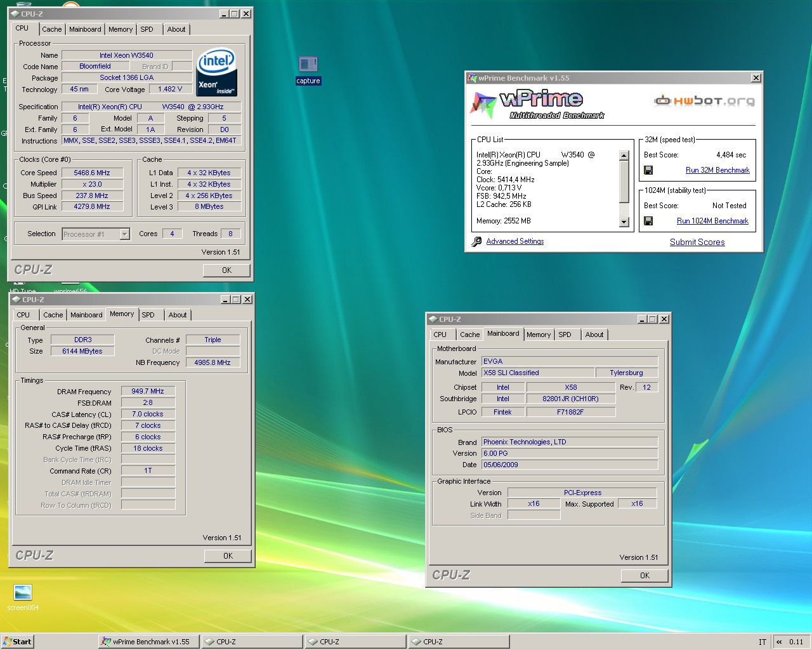Click the Model field X58 SLI Classified
This screenshot has height=650, width=812.
[x=538, y=373]
